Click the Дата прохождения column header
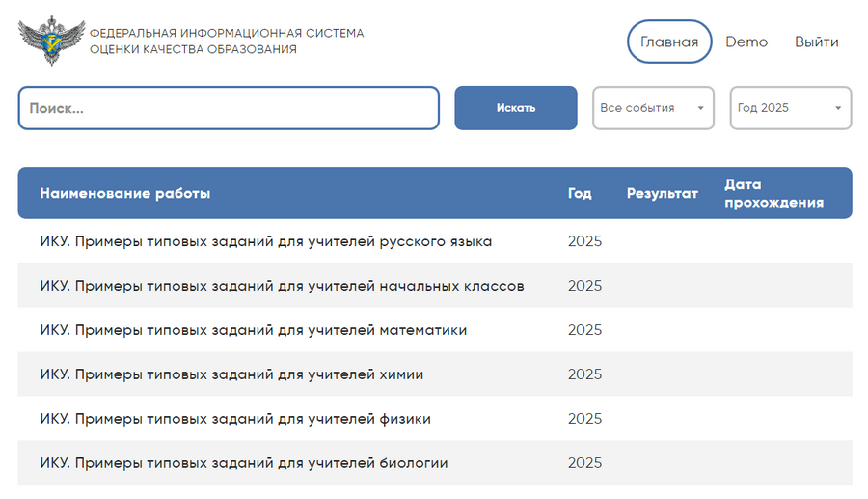868x499 pixels. 773,193
